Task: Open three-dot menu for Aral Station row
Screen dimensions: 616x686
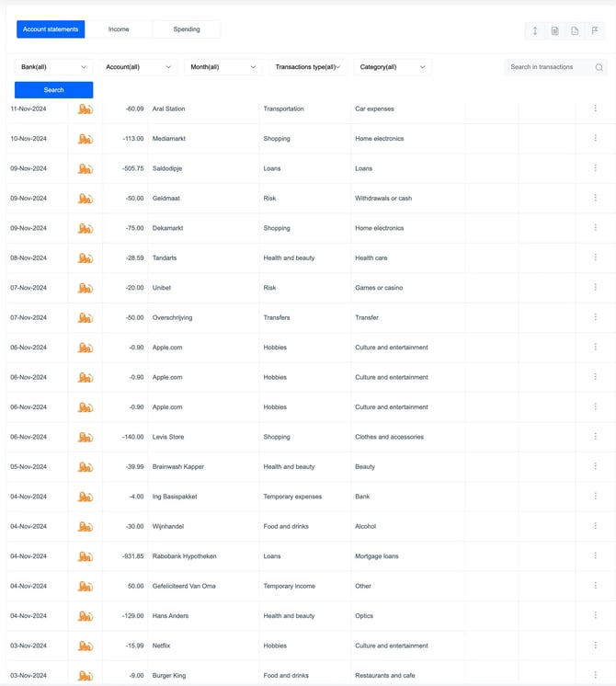Action: pyautogui.click(x=595, y=109)
